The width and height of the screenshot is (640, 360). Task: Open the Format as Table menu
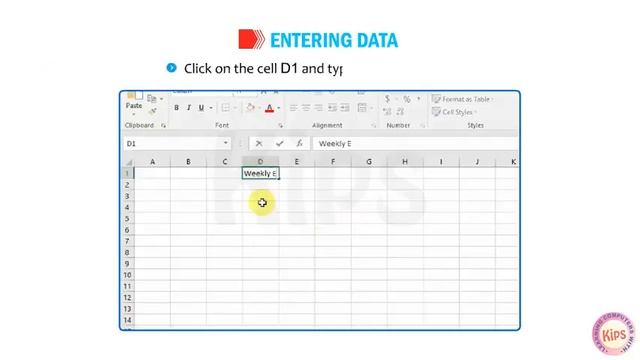pos(462,99)
